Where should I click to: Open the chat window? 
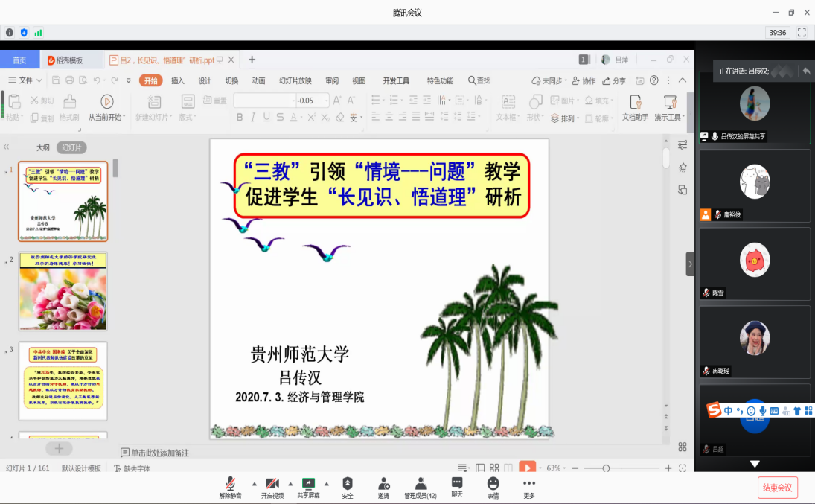(x=457, y=485)
